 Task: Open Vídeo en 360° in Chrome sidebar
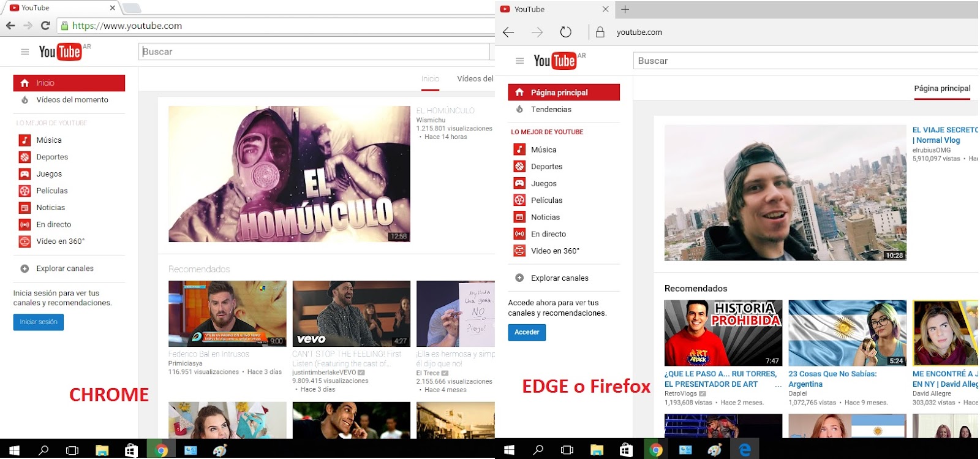tap(60, 241)
